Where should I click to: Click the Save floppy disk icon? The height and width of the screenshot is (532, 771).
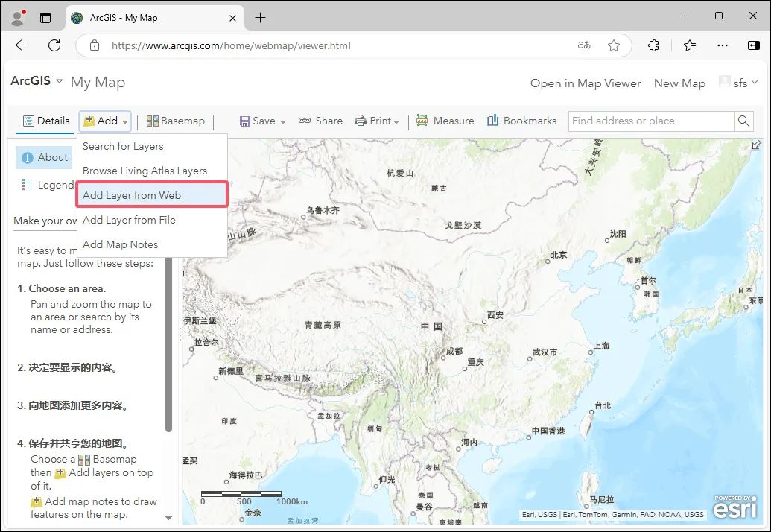[x=244, y=121]
